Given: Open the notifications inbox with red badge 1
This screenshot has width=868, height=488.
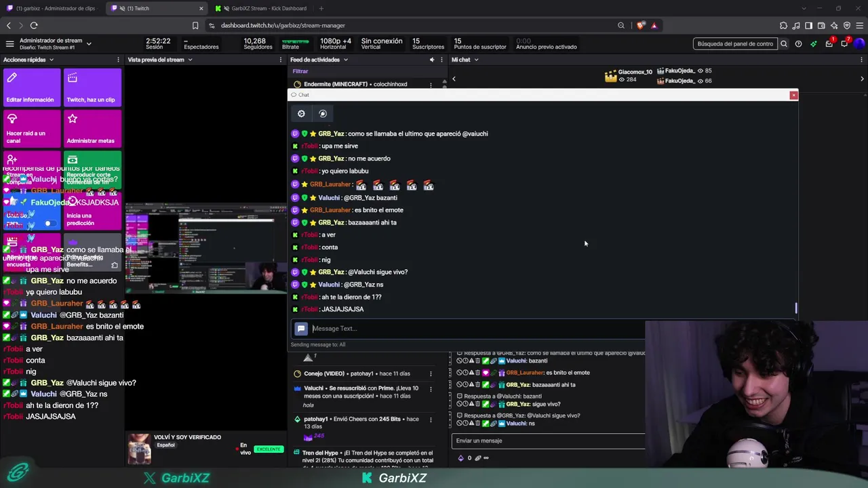Looking at the screenshot, I should tap(829, 44).
